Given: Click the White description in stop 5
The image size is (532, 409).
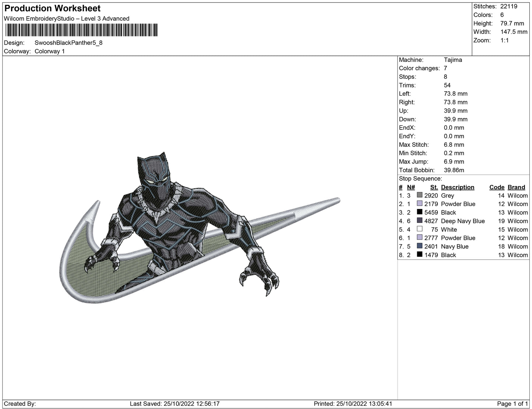Looking at the screenshot, I should [449, 229].
